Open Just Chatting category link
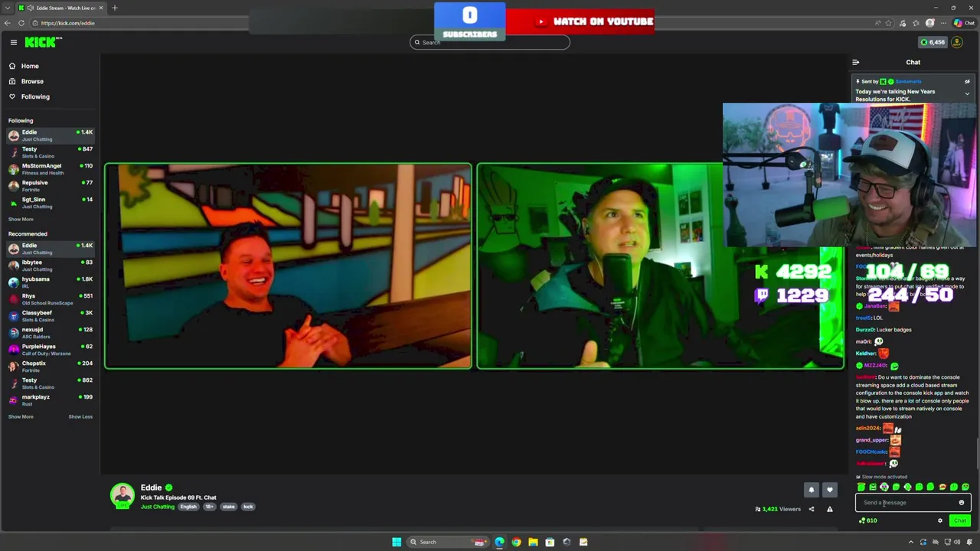This screenshot has width=980, height=551. point(158,507)
